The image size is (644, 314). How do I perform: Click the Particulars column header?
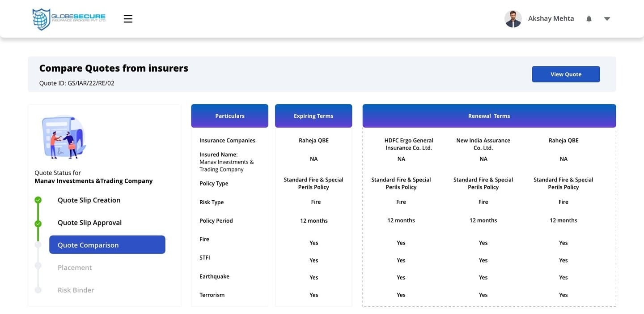230,116
